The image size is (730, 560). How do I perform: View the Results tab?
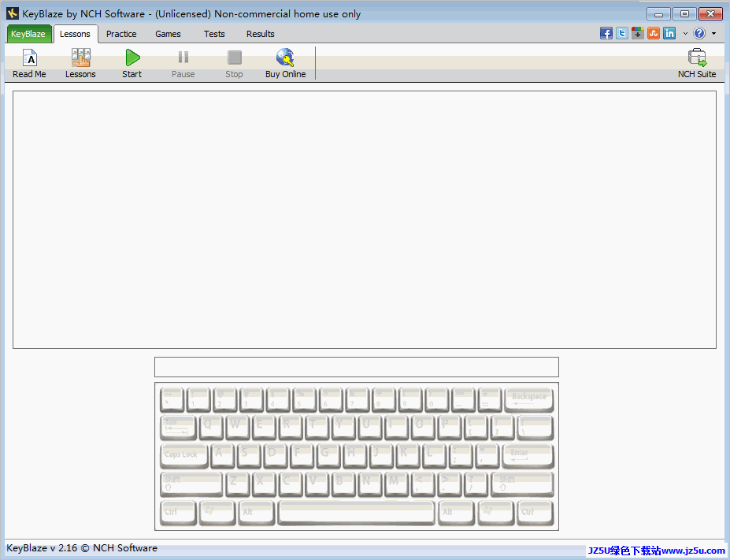[260, 34]
